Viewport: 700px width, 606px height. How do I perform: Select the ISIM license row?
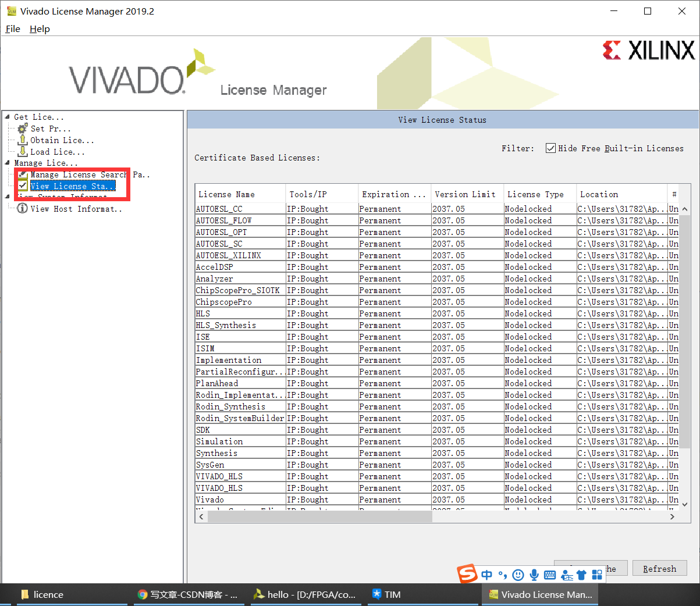click(x=437, y=348)
